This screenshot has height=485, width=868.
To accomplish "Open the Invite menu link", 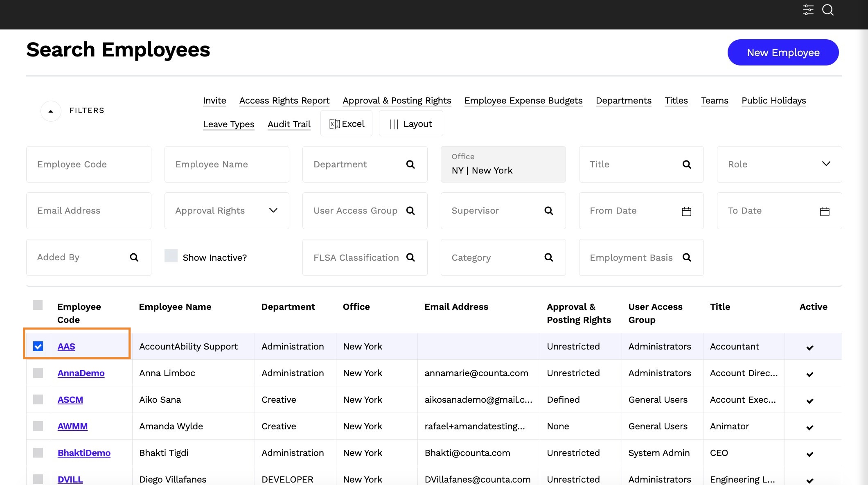I will click(x=214, y=101).
